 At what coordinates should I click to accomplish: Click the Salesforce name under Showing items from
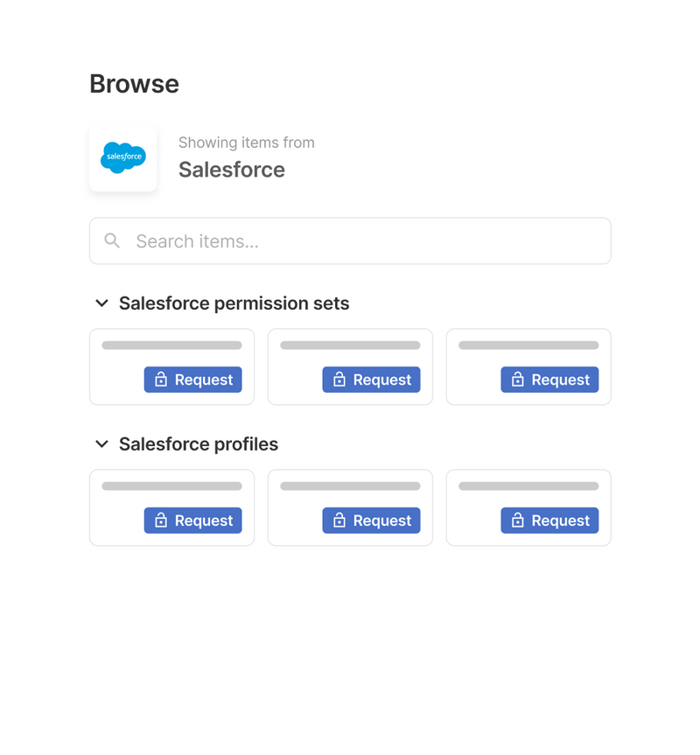pos(231,170)
